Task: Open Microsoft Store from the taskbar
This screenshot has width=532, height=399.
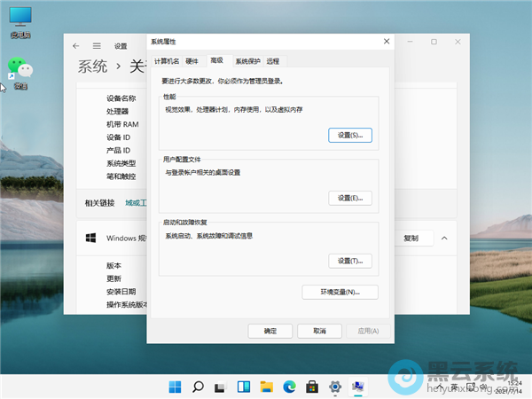Action: [312, 387]
